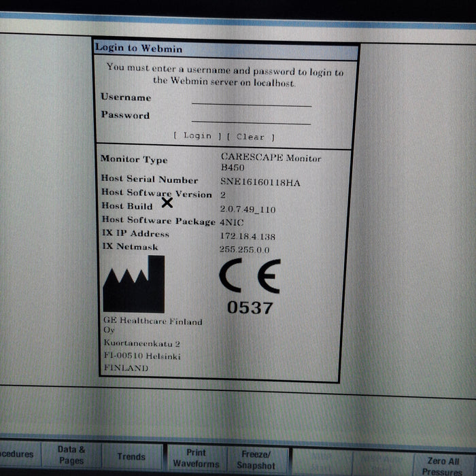This screenshot has height=476, width=476.
Task: Select the Procedures bottom menu button
Action: point(19,454)
